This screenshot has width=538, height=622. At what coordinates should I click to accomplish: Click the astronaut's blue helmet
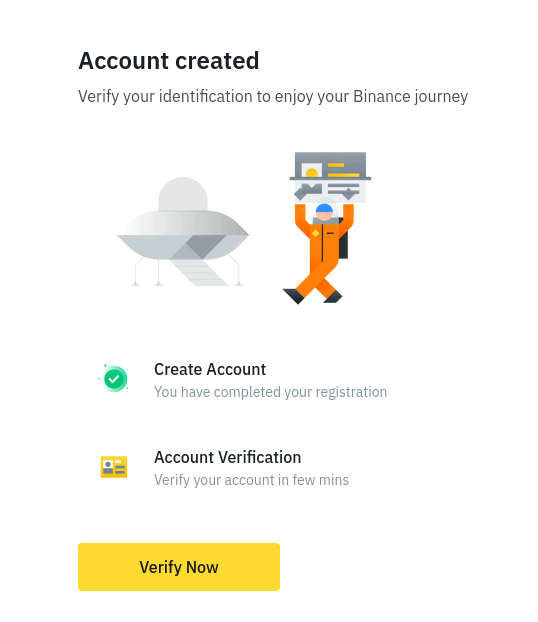tap(325, 208)
